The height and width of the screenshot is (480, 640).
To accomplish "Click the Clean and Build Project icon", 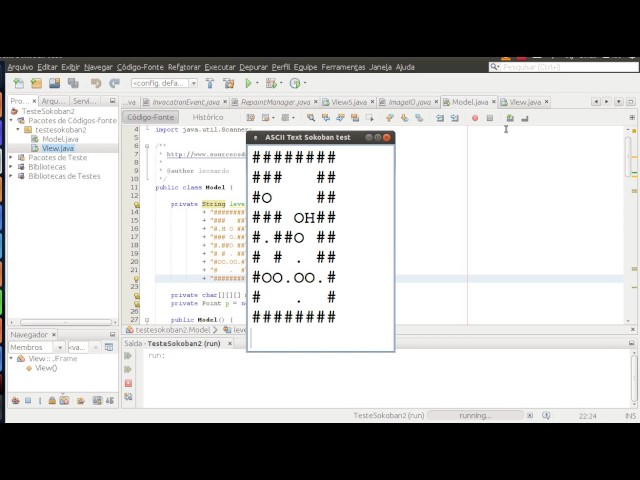I will (x=229, y=83).
